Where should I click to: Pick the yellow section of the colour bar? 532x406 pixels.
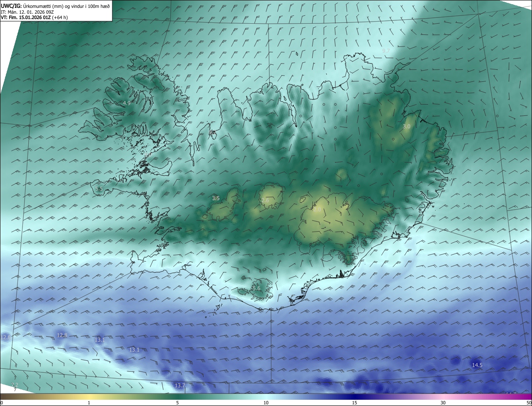(x=89, y=396)
